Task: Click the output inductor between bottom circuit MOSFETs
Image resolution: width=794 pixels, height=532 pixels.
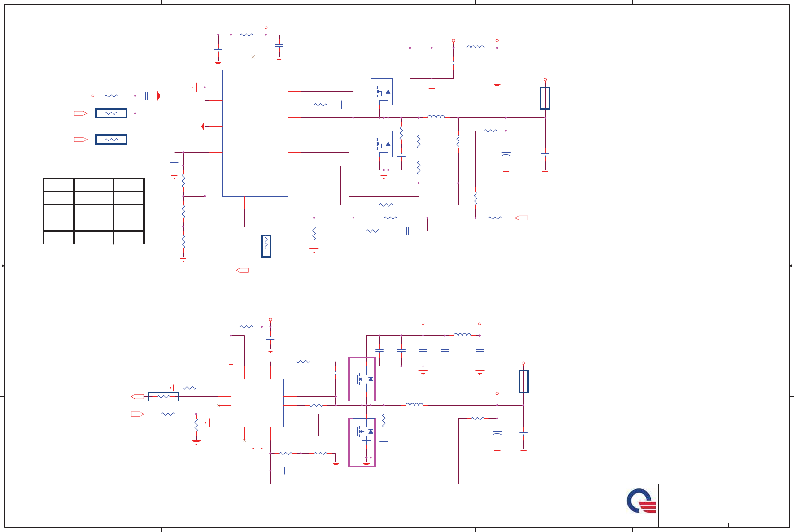Action: pyautogui.click(x=414, y=404)
